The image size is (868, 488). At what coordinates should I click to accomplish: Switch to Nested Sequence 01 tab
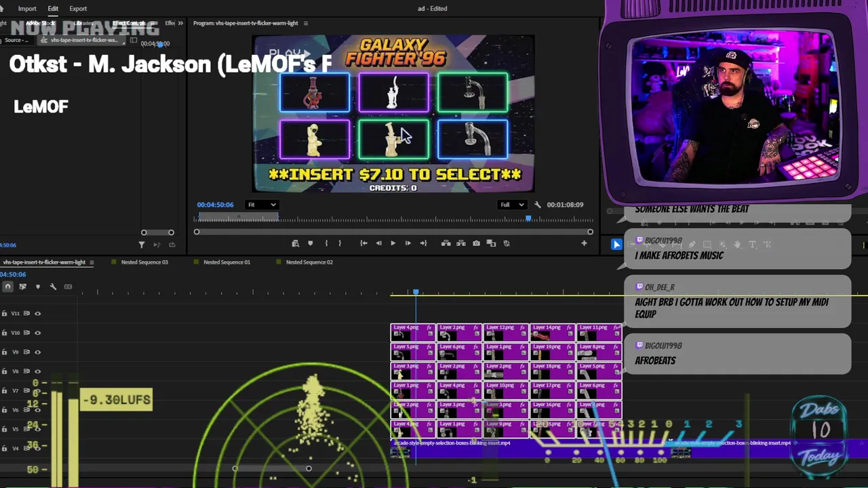[x=226, y=262]
